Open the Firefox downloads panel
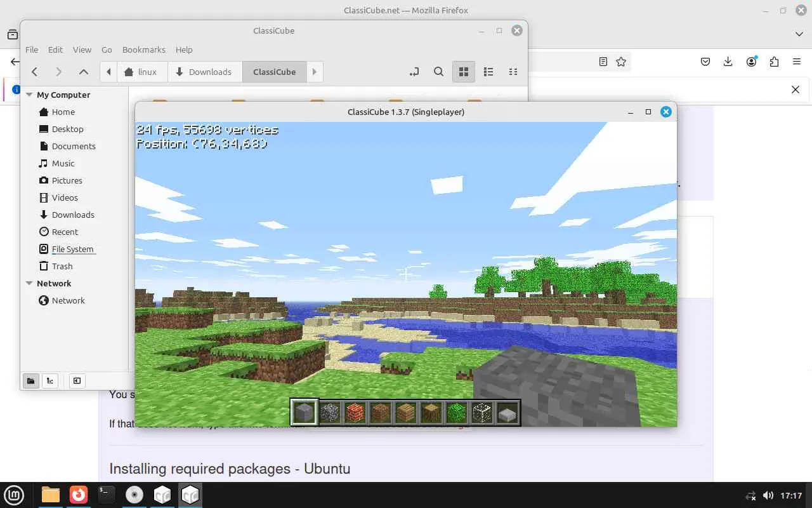The height and width of the screenshot is (508, 812). (728, 62)
